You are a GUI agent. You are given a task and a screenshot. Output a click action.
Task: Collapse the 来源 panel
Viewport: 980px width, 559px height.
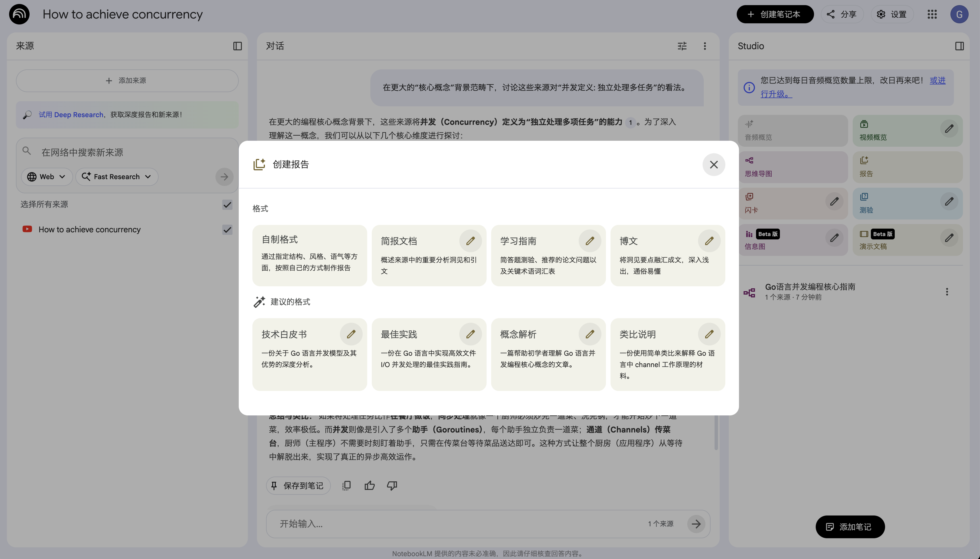pyautogui.click(x=237, y=46)
